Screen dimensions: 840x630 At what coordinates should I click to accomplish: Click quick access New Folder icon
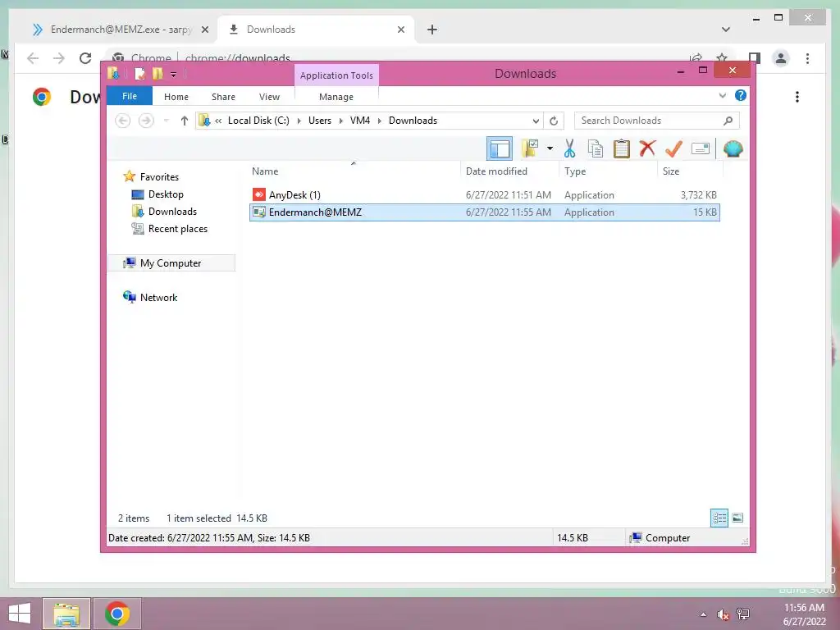pos(157,73)
